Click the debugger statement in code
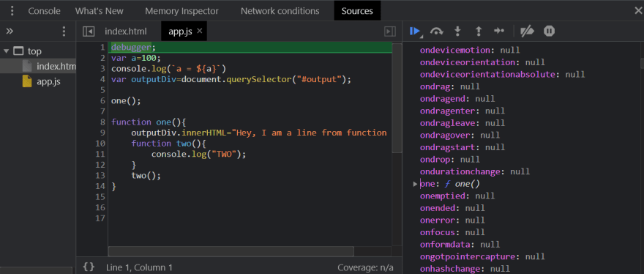Image resolution: width=644 pixels, height=274 pixels. pyautogui.click(x=133, y=48)
